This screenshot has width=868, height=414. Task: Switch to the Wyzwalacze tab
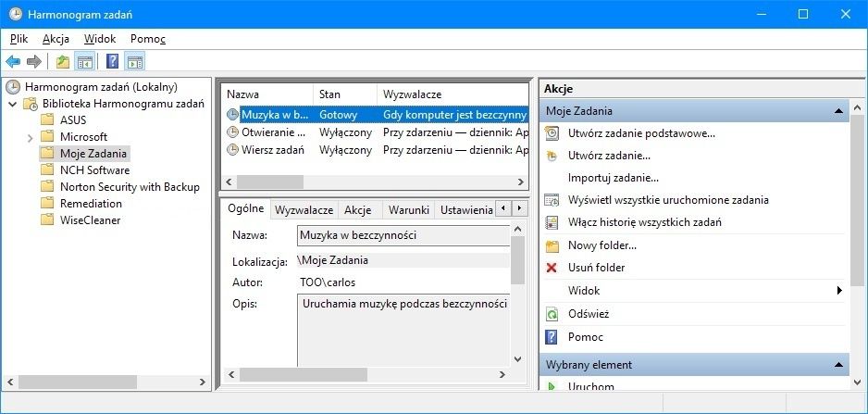click(304, 210)
